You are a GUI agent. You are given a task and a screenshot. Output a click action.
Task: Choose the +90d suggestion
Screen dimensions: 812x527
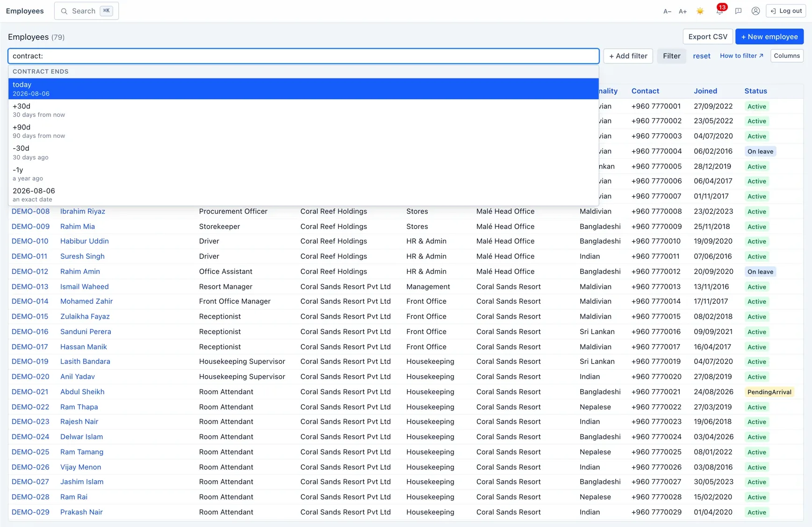point(303,131)
